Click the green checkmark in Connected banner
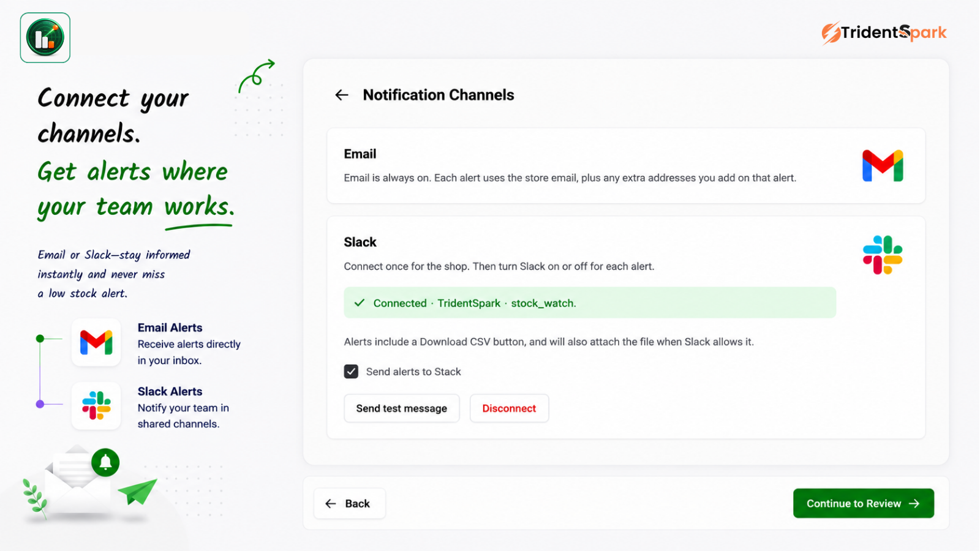The width and height of the screenshot is (980, 551). [x=360, y=302]
